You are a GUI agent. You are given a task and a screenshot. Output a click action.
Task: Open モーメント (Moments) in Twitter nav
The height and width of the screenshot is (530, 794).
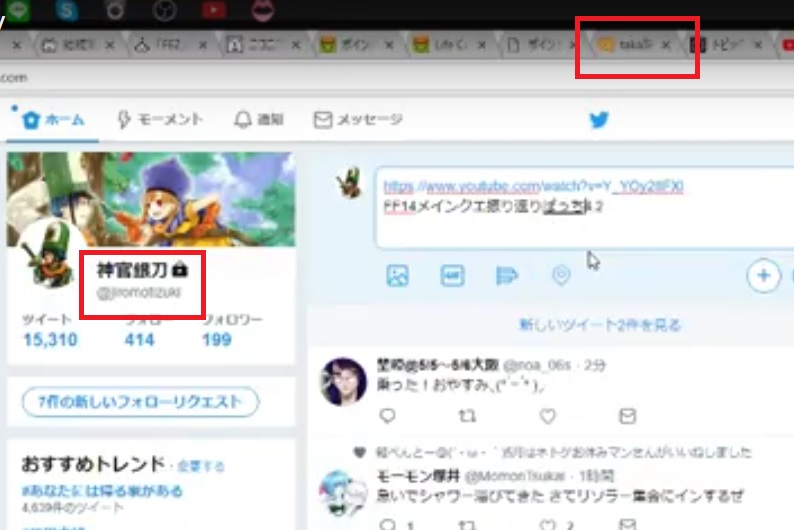pyautogui.click(x=160, y=119)
